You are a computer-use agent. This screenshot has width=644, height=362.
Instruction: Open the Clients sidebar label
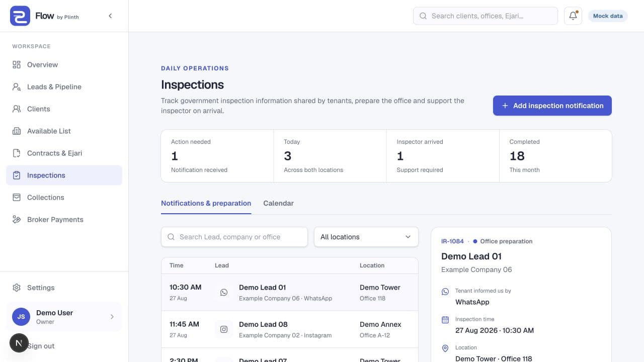point(39,109)
